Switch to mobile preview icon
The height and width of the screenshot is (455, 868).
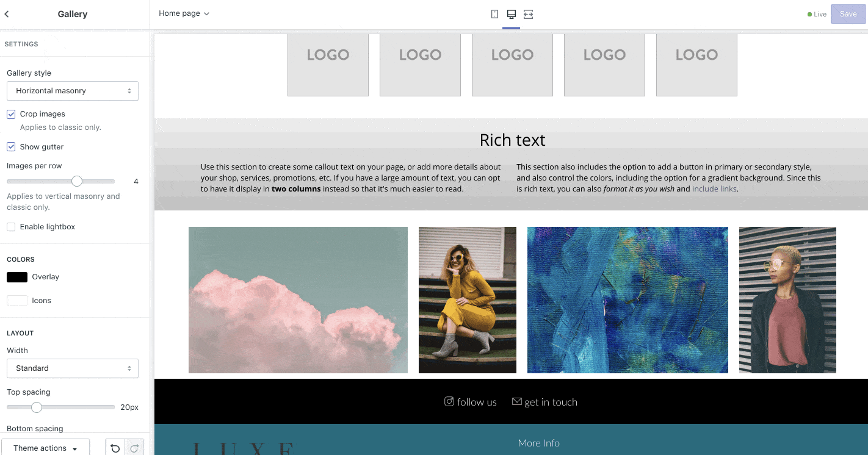(x=494, y=14)
